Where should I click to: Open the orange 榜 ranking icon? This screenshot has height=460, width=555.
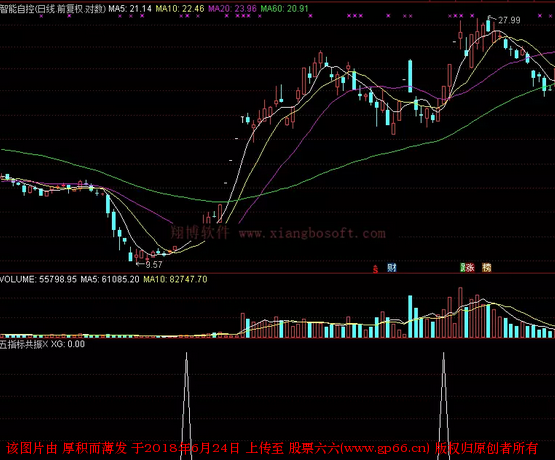pyautogui.click(x=487, y=268)
